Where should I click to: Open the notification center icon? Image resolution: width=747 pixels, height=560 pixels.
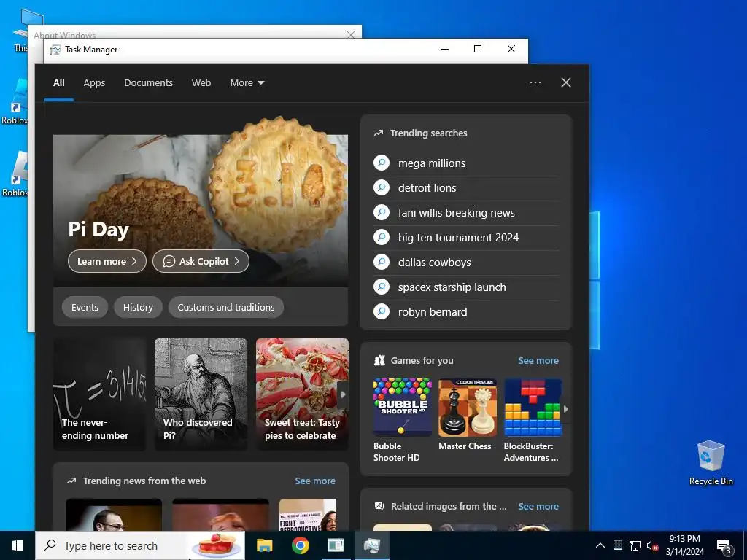pos(724,546)
